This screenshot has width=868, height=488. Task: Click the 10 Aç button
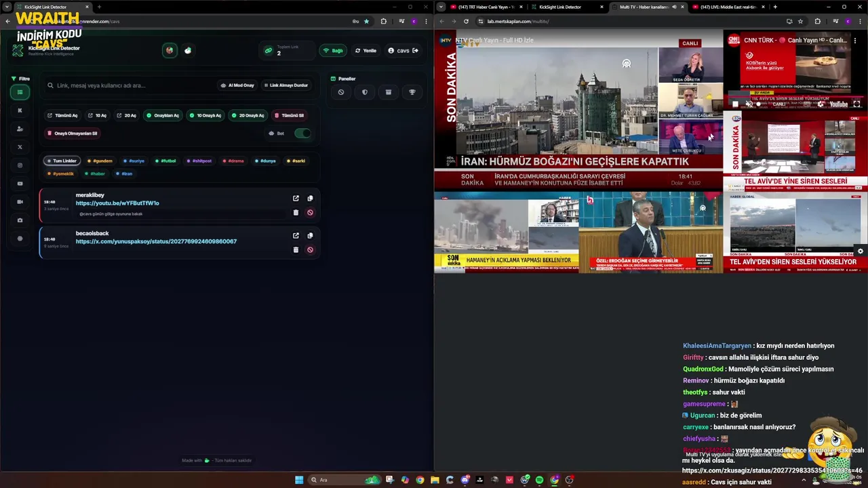(x=97, y=115)
